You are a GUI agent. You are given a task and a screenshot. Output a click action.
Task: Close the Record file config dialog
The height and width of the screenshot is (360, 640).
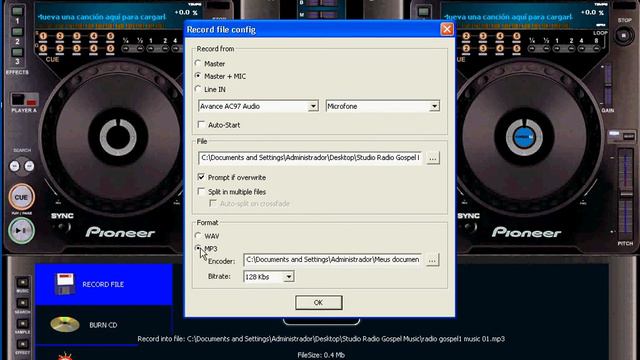447,29
